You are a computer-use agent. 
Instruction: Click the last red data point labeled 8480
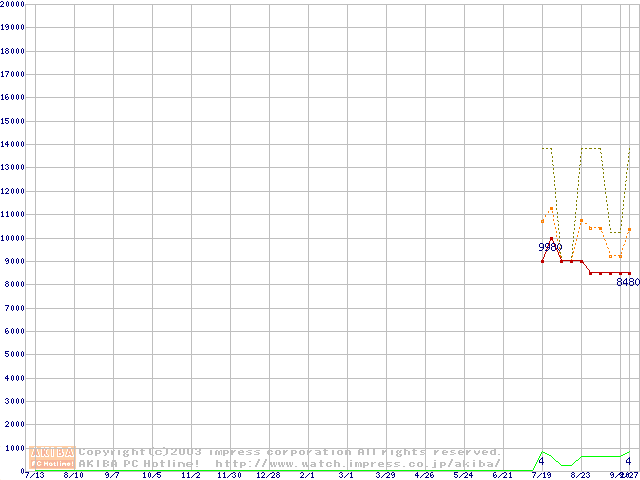[629, 273]
